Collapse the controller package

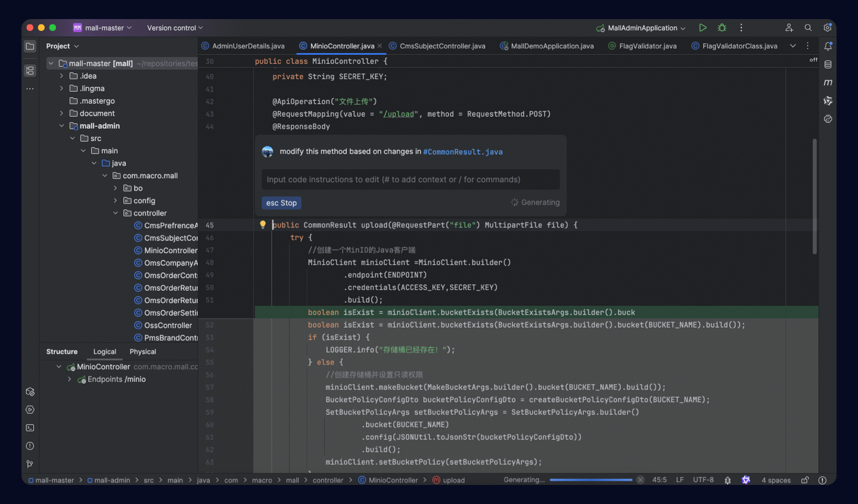(x=116, y=213)
